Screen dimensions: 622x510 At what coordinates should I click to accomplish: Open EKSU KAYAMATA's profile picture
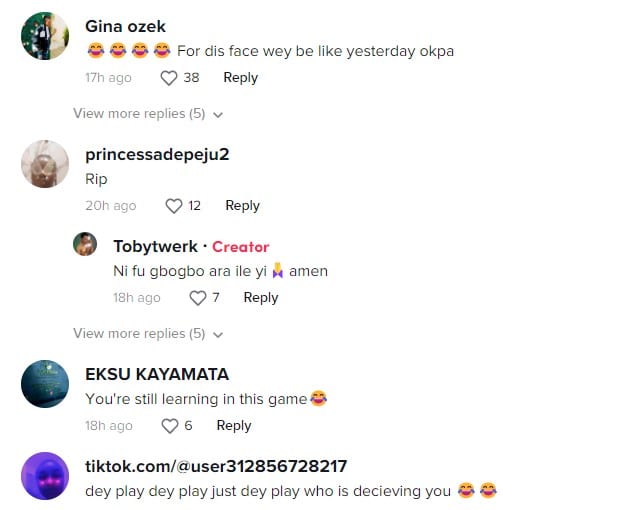45,384
